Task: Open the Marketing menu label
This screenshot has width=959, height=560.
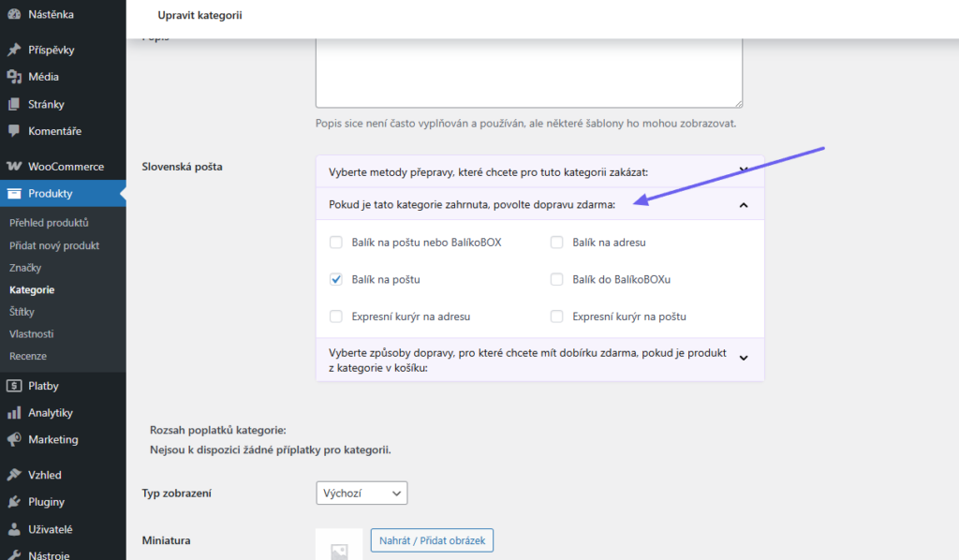Action: 53,439
